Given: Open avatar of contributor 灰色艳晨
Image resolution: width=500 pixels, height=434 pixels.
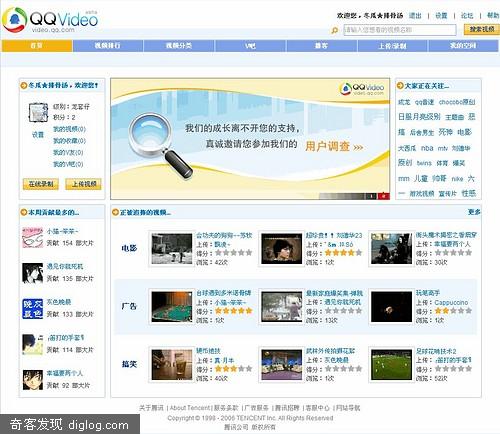Looking at the screenshot, I should point(32,309).
